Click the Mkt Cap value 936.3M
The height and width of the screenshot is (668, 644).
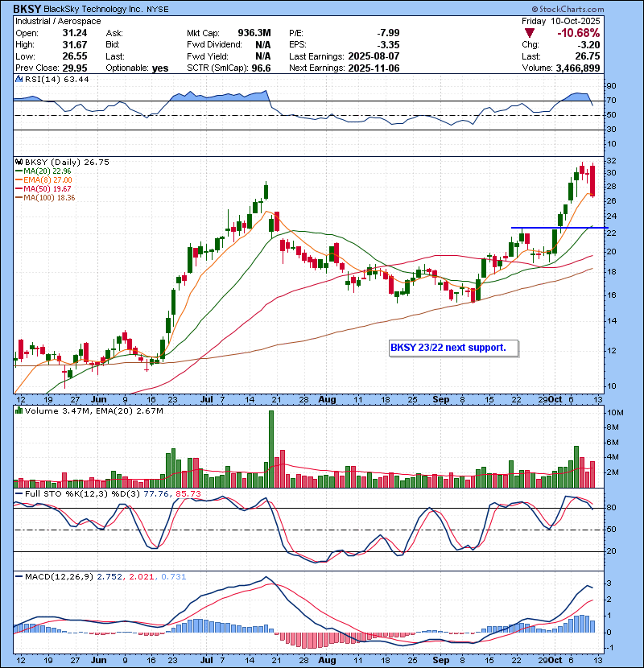pyautogui.click(x=254, y=33)
